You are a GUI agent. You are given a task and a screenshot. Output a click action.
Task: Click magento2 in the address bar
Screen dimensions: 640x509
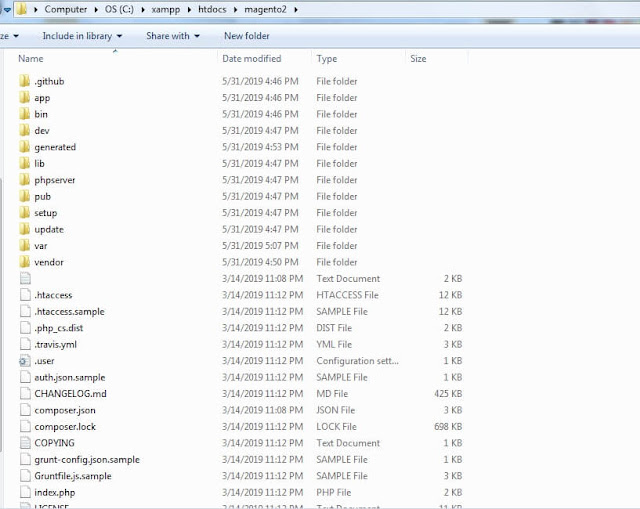tap(265, 9)
